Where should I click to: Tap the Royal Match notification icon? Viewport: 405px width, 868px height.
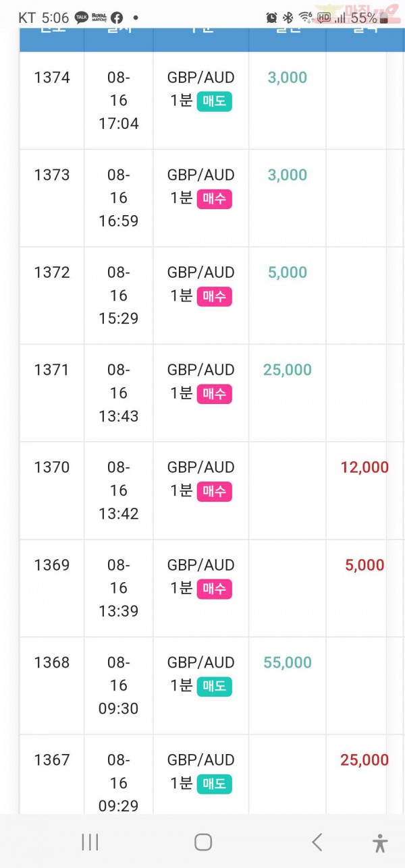point(99,18)
